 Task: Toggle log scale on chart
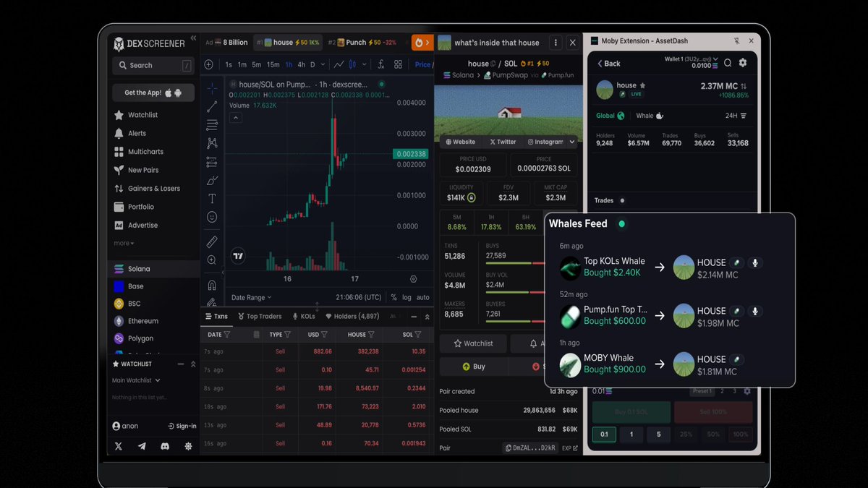coord(407,297)
